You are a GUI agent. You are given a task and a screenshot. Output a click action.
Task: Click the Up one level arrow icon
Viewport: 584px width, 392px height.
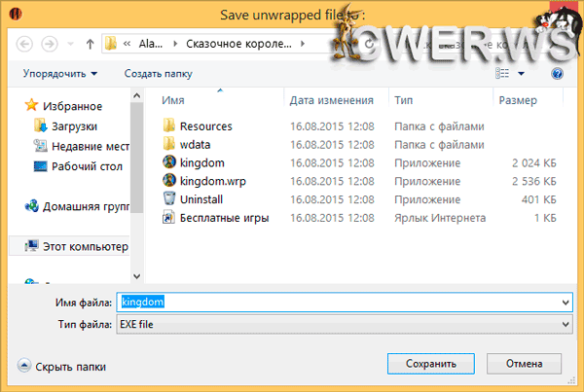click(90, 44)
